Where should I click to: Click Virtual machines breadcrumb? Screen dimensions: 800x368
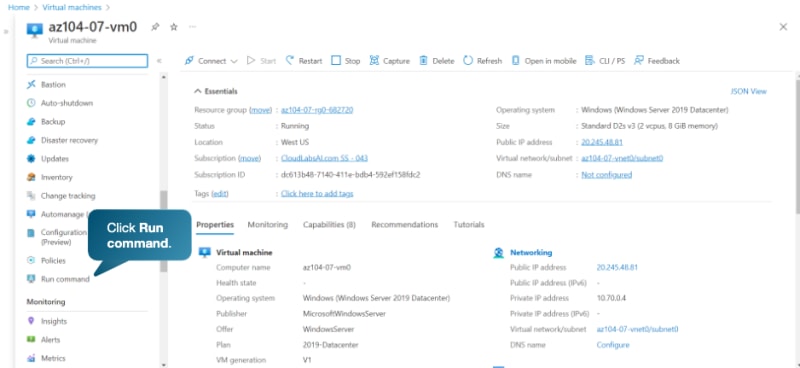[x=72, y=8]
